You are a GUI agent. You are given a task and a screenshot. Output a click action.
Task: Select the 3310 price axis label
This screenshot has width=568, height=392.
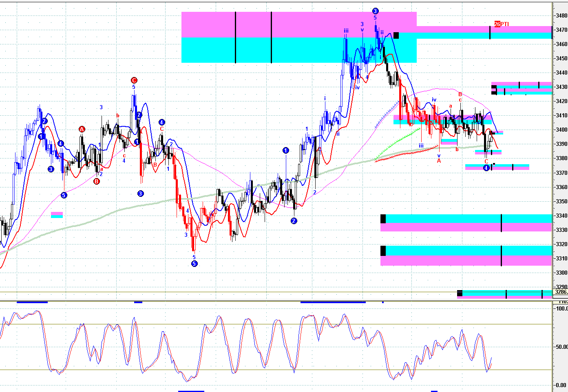[x=561, y=258]
